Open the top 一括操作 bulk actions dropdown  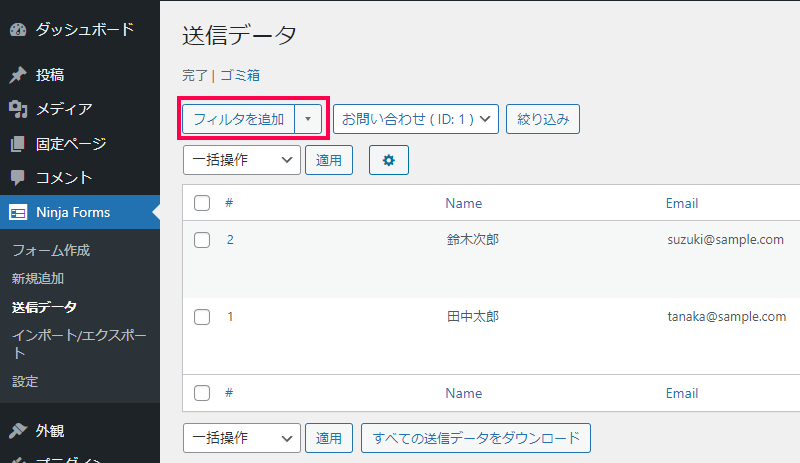click(x=242, y=160)
